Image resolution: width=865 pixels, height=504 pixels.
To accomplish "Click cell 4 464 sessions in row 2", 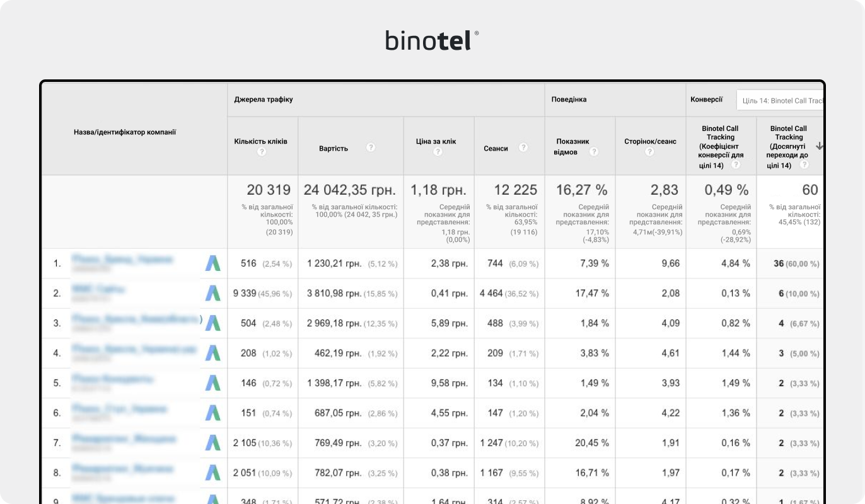I will [491, 294].
